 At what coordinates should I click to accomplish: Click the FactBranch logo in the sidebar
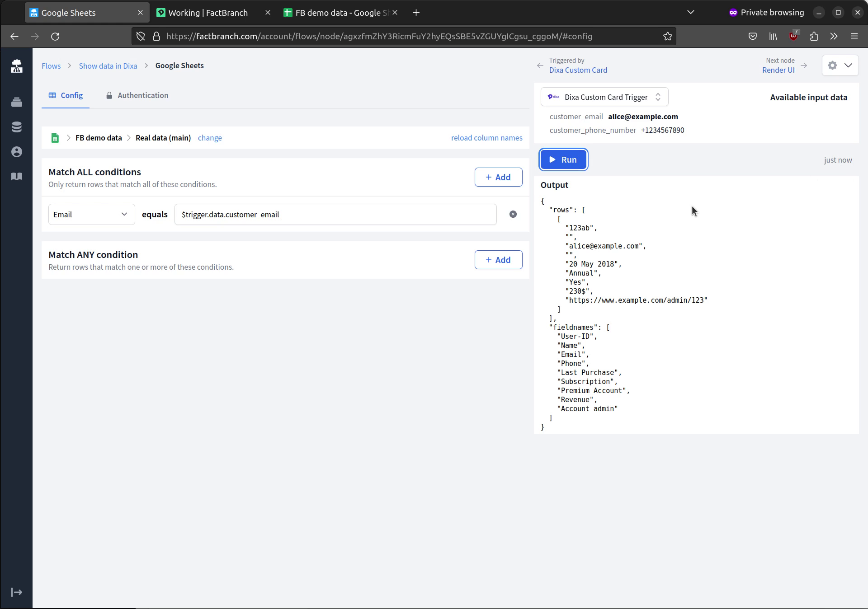pyautogui.click(x=17, y=66)
